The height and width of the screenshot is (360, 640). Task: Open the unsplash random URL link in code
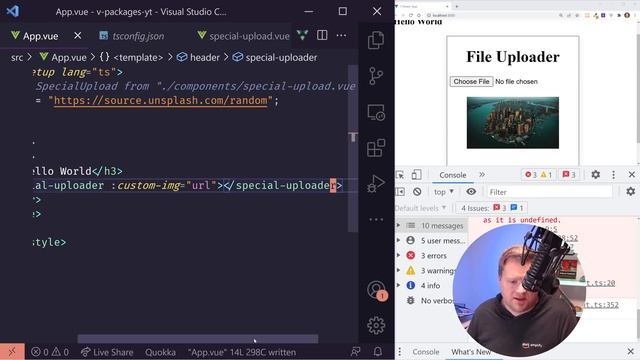(160, 100)
